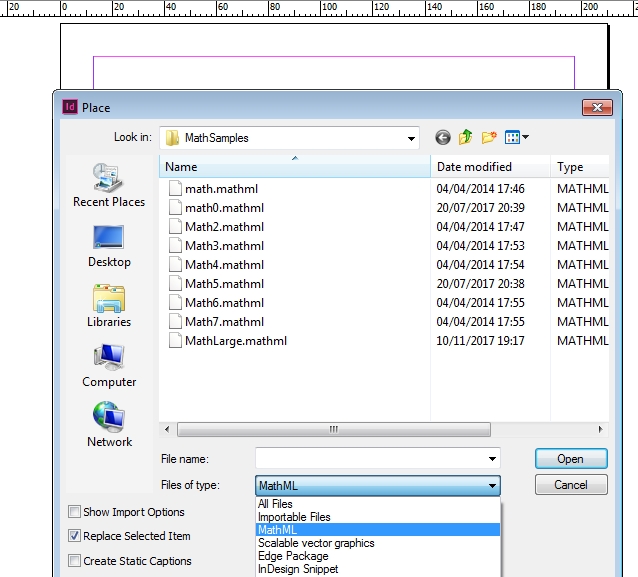Open the View menu icon
Screen dimensions: 638x577
click(x=516, y=138)
